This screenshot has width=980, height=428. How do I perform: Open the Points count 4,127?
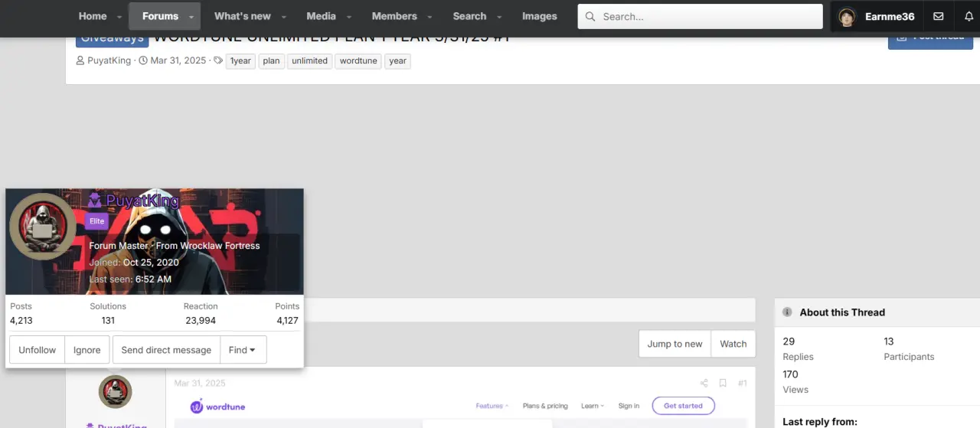pyautogui.click(x=287, y=321)
